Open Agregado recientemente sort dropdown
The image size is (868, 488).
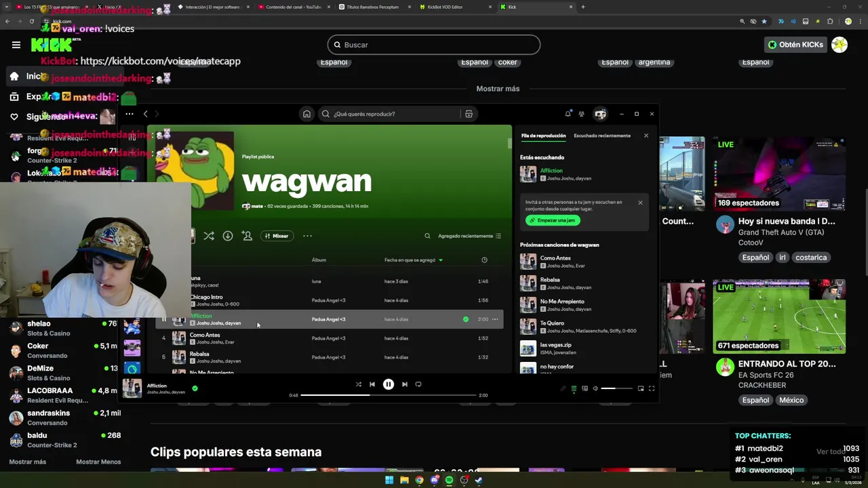469,236
